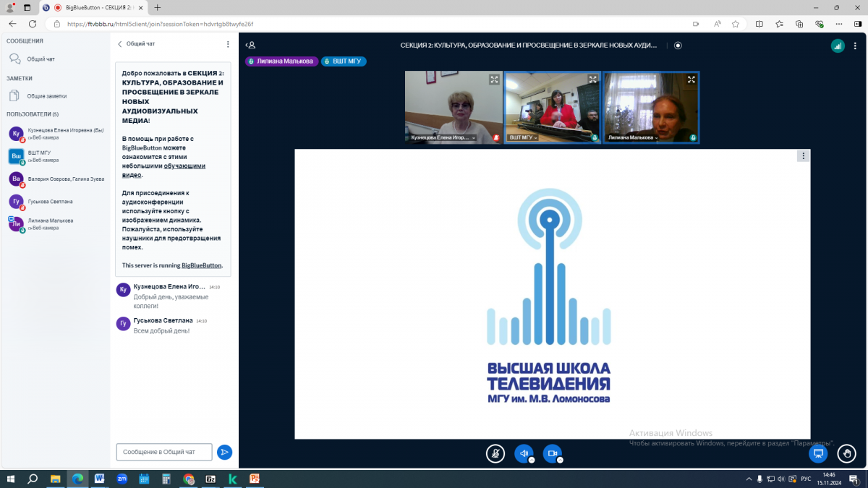Raise your hand with the hand button
The width and height of the screenshot is (868, 488).
[846, 453]
